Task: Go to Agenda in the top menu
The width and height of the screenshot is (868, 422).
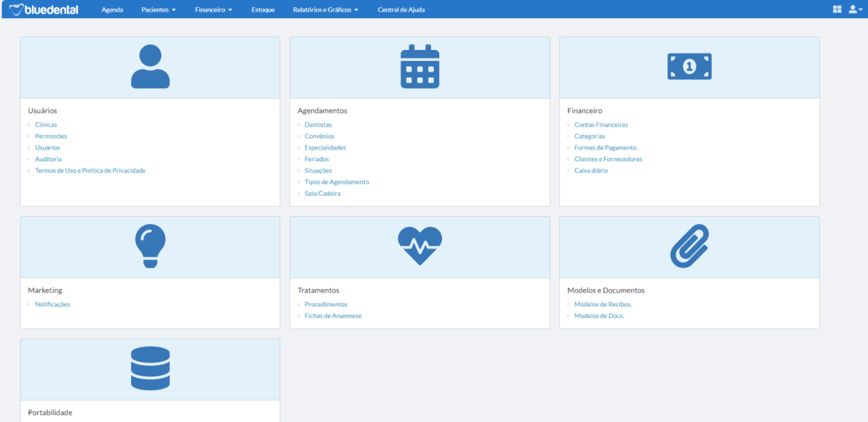Action: coord(112,10)
